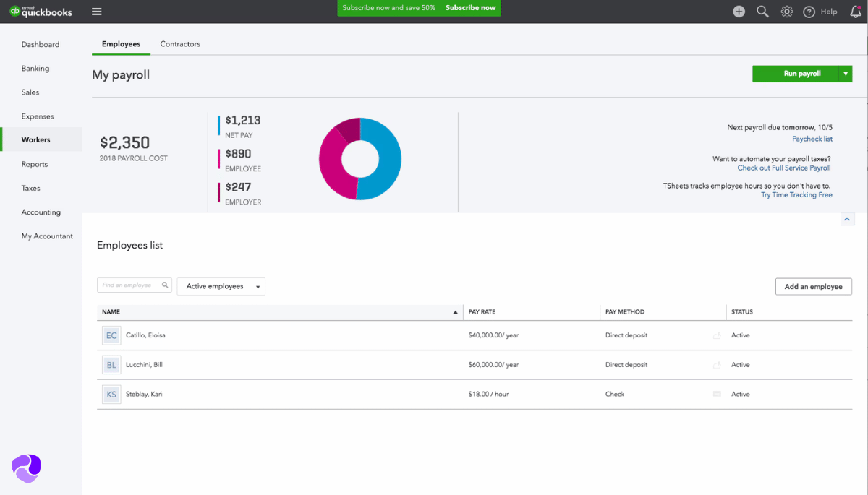Open the purple chat widget icon
Viewport: 868px width, 495px height.
[26, 468]
